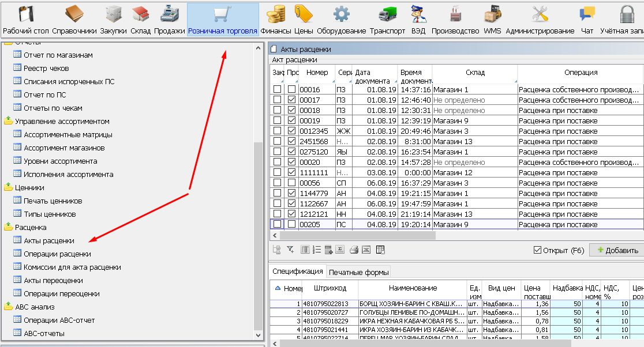Click the filter funnel icon in toolbar
Image resolution: width=644 pixels, height=347 pixels.
pyautogui.click(x=290, y=250)
